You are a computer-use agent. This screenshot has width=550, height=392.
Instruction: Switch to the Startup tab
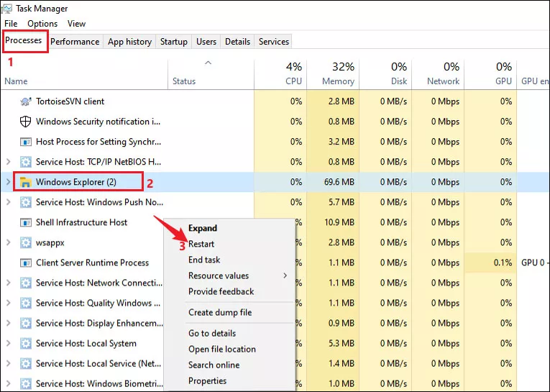pos(174,42)
